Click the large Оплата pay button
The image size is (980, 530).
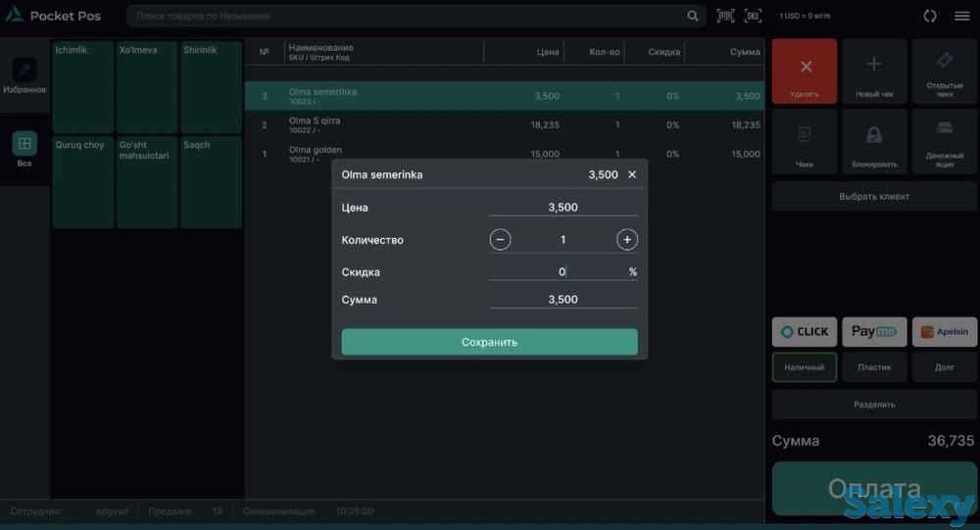tap(874, 489)
